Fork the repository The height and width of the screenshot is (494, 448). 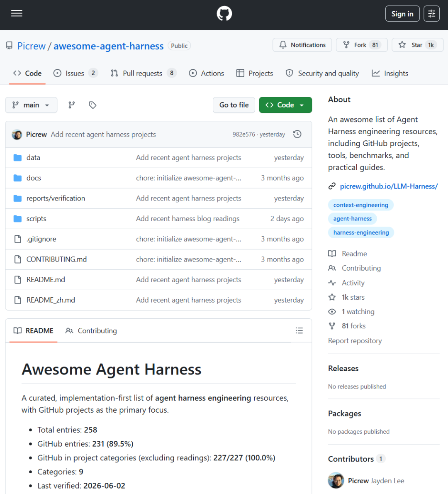point(362,45)
